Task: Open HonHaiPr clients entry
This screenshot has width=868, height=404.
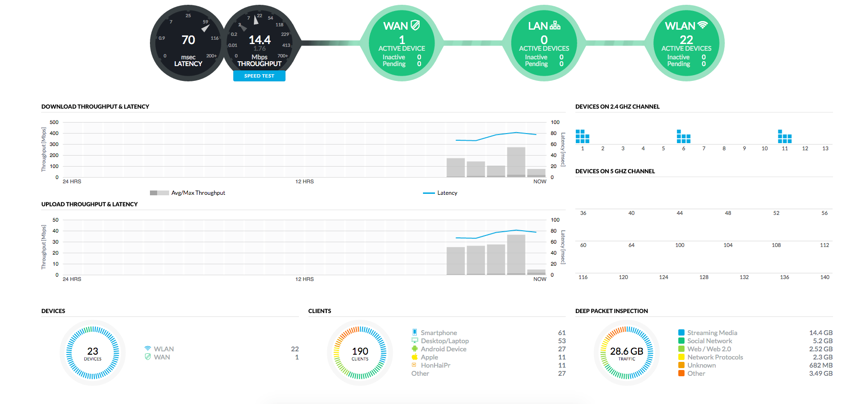Action: click(x=488, y=365)
